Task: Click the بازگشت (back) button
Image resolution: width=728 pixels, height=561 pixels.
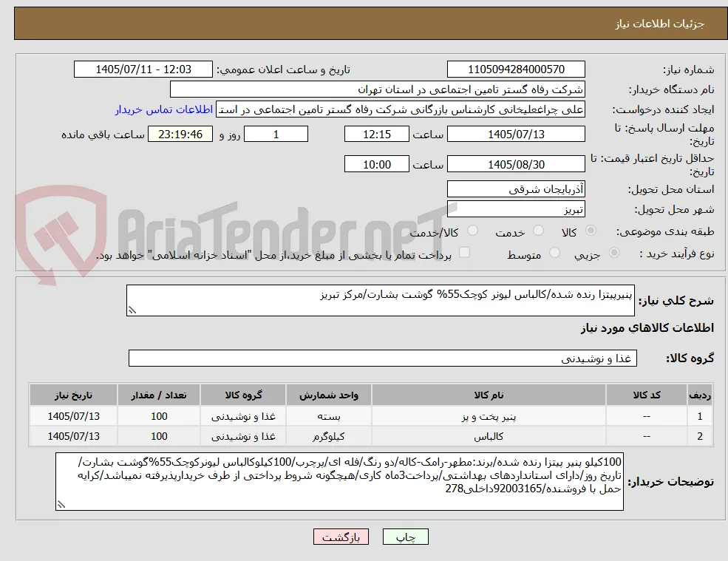Action: tap(341, 537)
